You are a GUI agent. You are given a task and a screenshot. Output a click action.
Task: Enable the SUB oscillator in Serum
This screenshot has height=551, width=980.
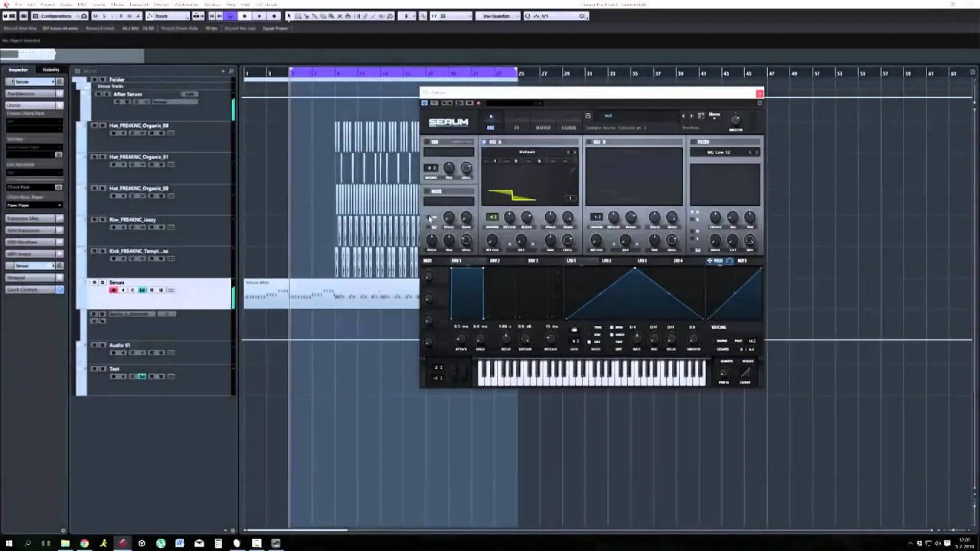click(426, 142)
